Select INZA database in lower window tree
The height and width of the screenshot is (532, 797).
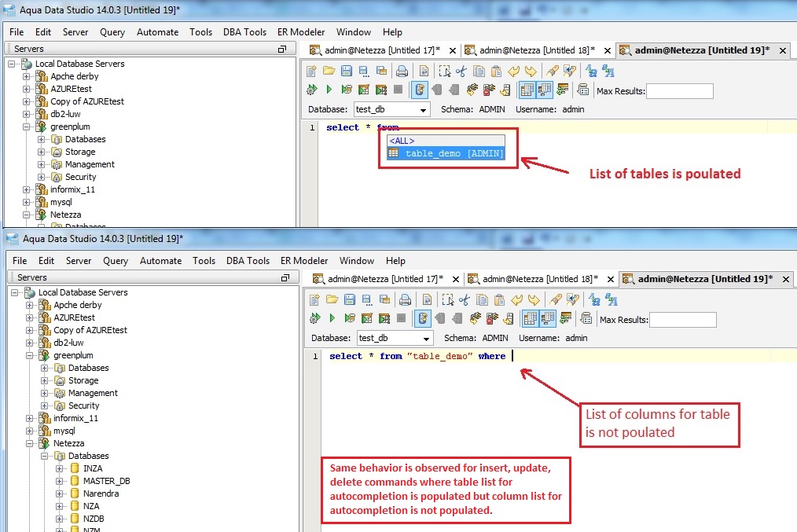(93, 468)
